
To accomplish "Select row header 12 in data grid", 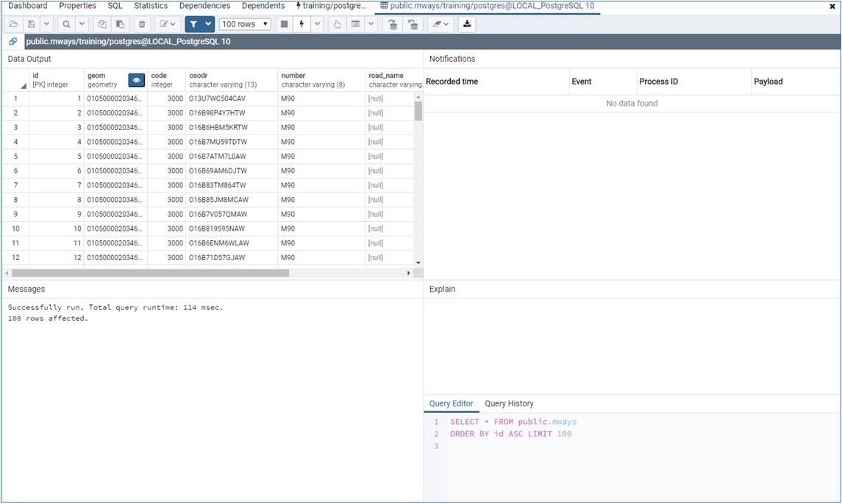I will [x=15, y=258].
